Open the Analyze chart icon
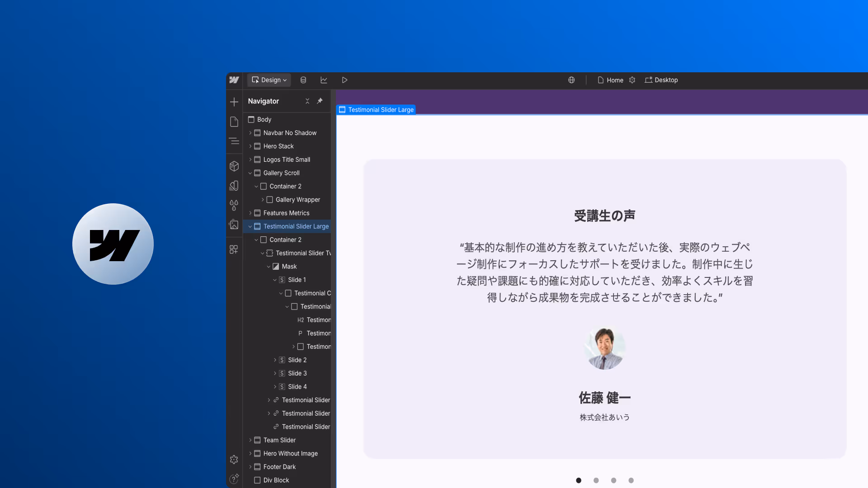 (324, 80)
